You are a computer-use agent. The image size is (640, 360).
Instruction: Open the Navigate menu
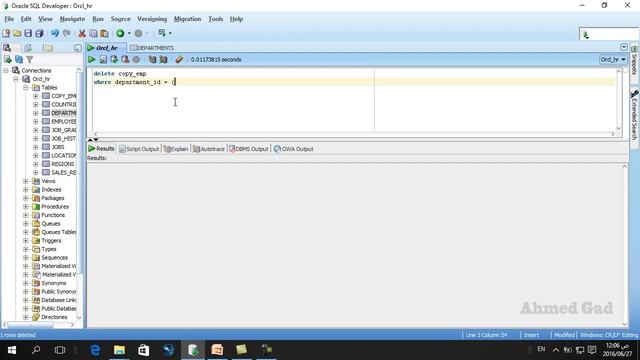[x=72, y=19]
